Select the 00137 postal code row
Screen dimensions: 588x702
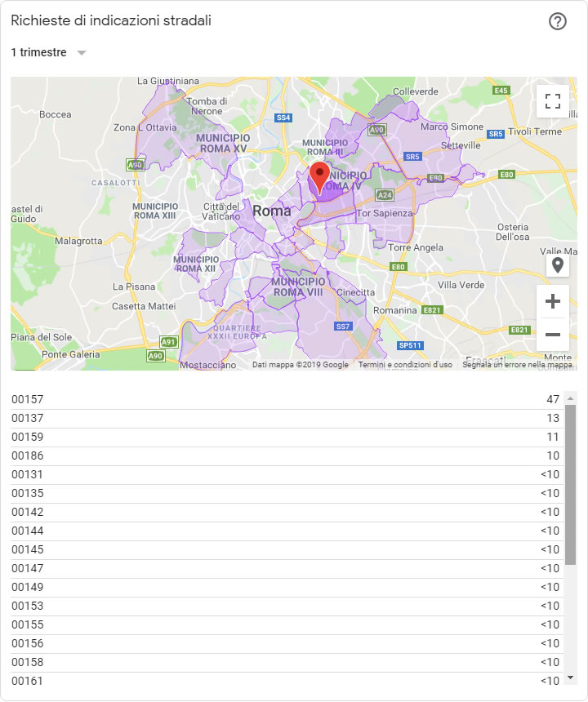(x=28, y=418)
